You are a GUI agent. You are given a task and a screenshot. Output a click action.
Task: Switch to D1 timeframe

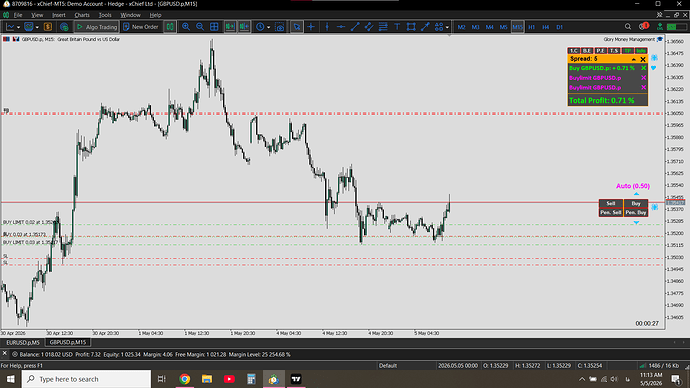pos(560,27)
